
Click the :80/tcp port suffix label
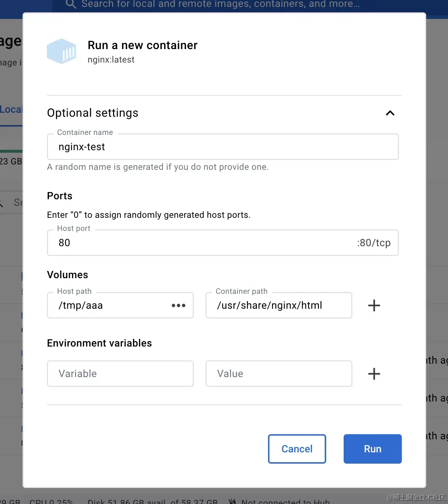point(373,243)
